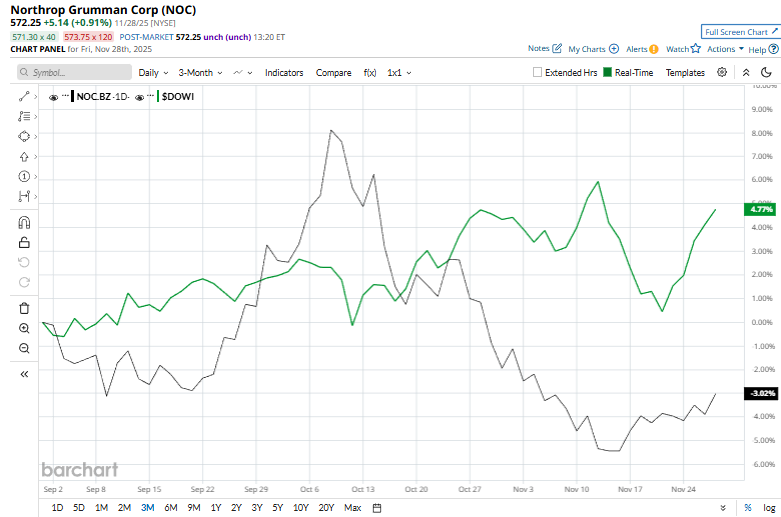Open Compare menu
The image size is (781, 517).
click(x=333, y=73)
